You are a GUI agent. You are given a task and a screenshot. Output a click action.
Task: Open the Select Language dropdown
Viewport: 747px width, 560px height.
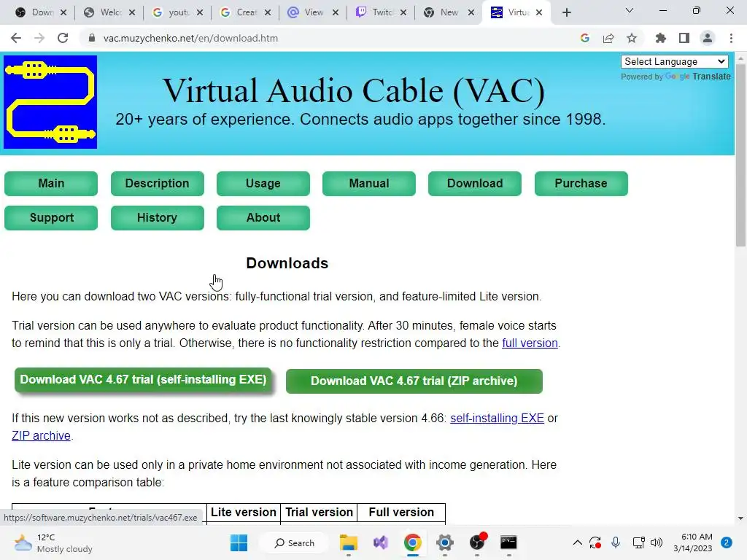coord(675,61)
